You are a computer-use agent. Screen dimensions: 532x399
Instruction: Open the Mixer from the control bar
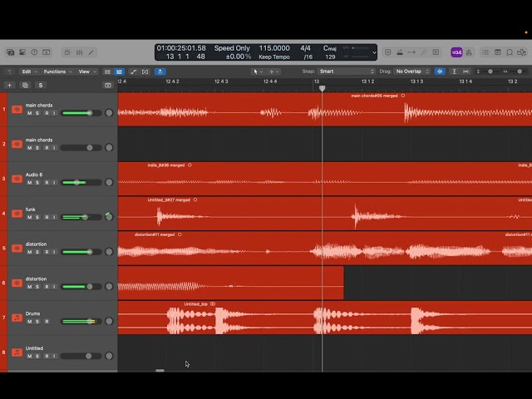click(x=79, y=52)
